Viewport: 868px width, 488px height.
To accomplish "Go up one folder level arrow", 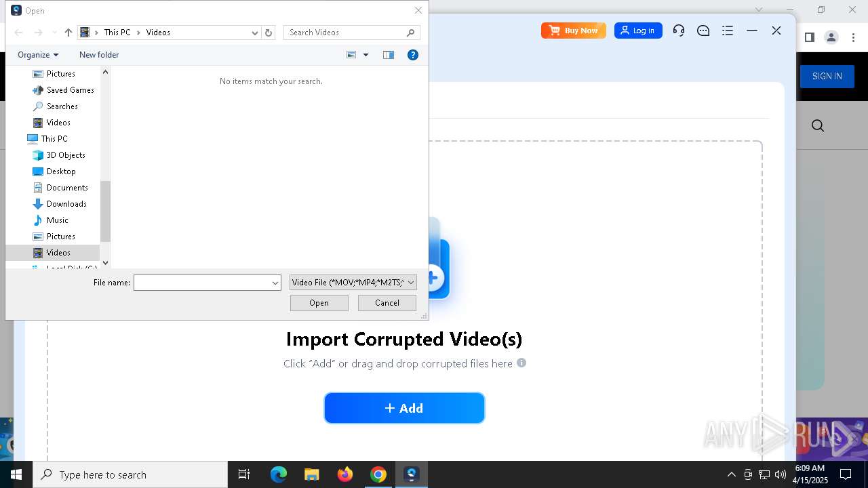I will point(68,33).
